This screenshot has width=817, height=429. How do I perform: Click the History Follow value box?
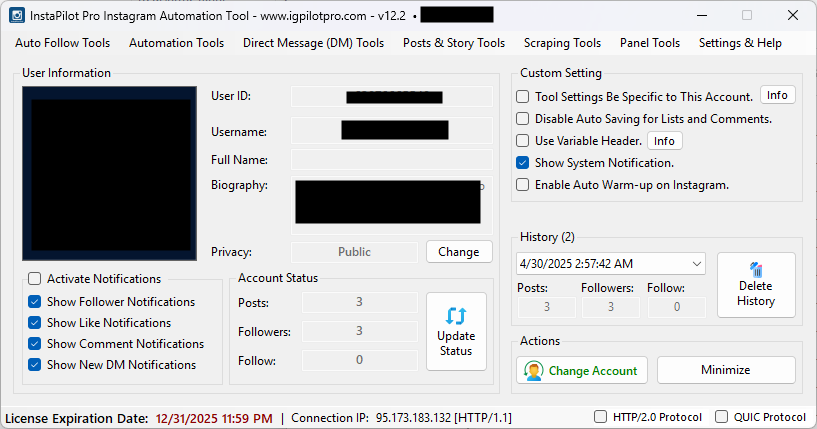tap(677, 307)
